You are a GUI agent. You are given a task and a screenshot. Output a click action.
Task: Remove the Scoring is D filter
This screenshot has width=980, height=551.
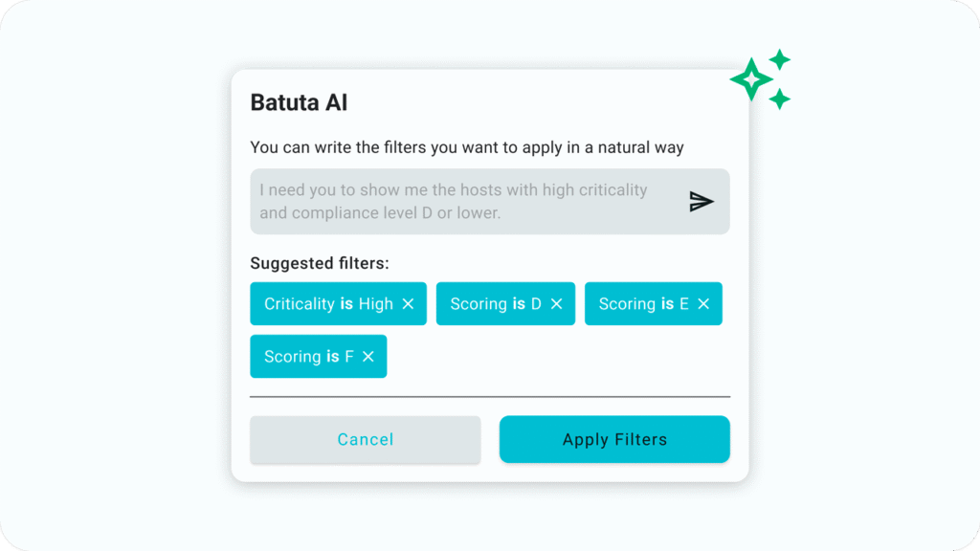pos(556,304)
